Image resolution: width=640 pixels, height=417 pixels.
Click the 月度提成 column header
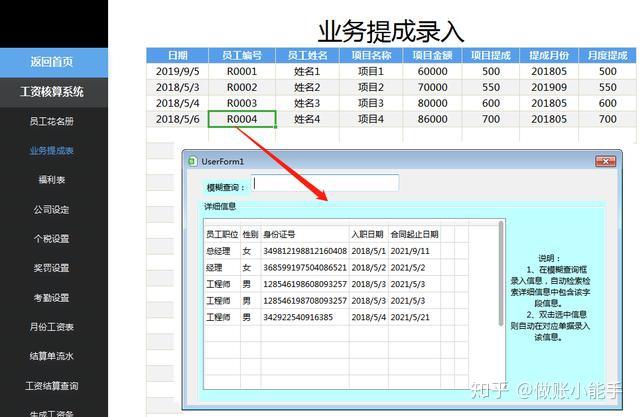coord(607,55)
